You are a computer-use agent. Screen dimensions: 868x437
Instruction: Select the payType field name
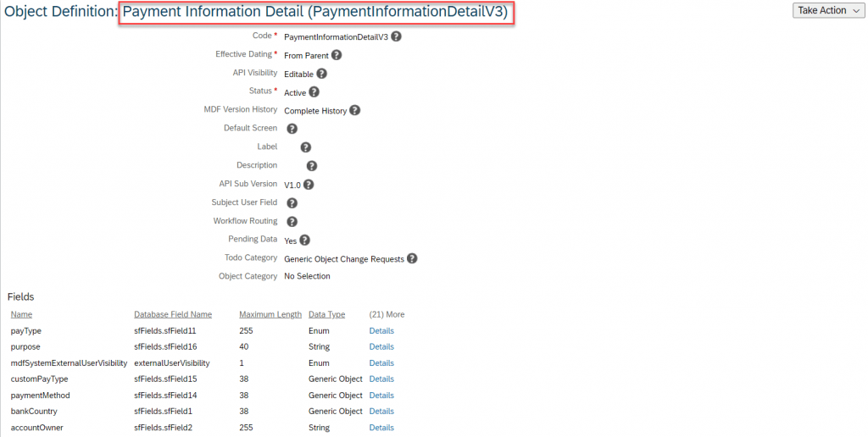coord(26,331)
